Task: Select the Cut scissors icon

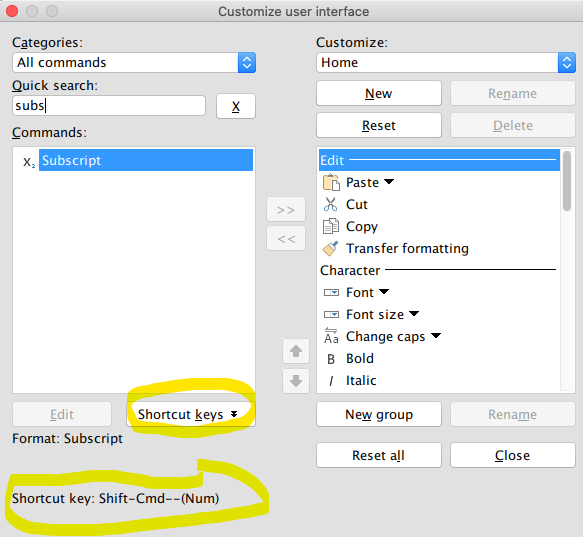Action: tap(330, 204)
